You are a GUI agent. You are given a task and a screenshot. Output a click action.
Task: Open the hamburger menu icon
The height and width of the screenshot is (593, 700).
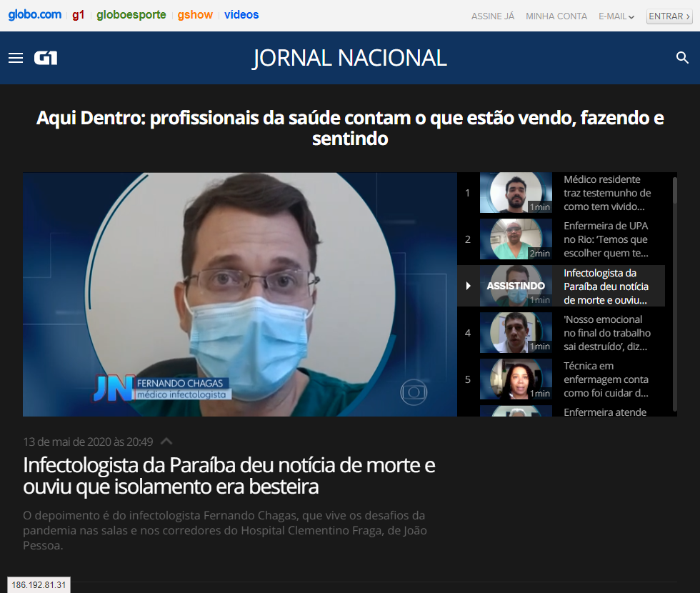[x=16, y=58]
